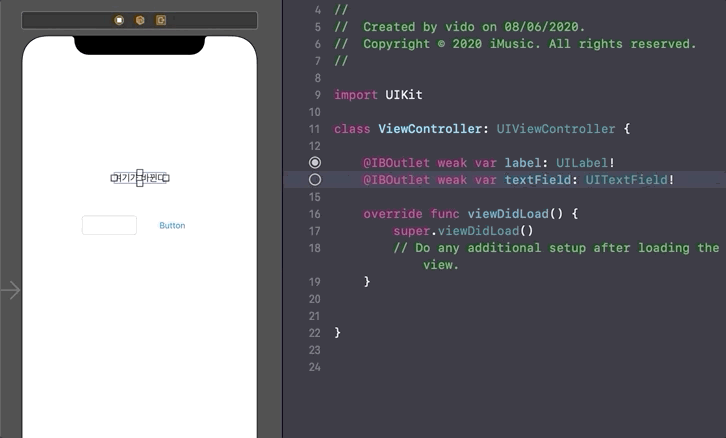Click the Exit icon in scene dock
This screenshot has width=726, height=438.
tap(161, 20)
